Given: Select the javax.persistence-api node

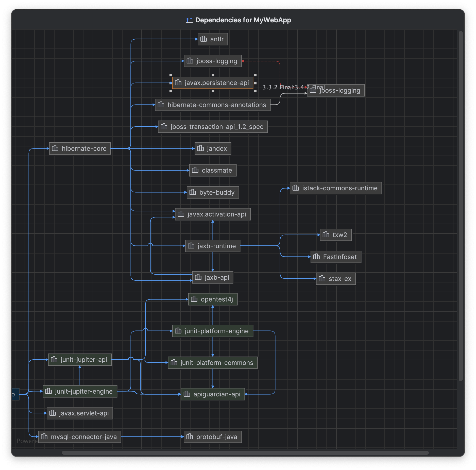Looking at the screenshot, I should pyautogui.click(x=213, y=83).
